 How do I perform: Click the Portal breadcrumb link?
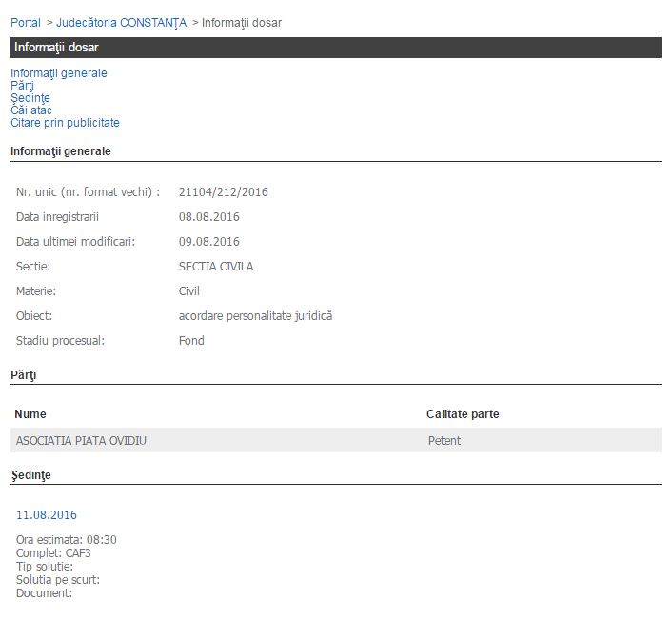(26, 22)
